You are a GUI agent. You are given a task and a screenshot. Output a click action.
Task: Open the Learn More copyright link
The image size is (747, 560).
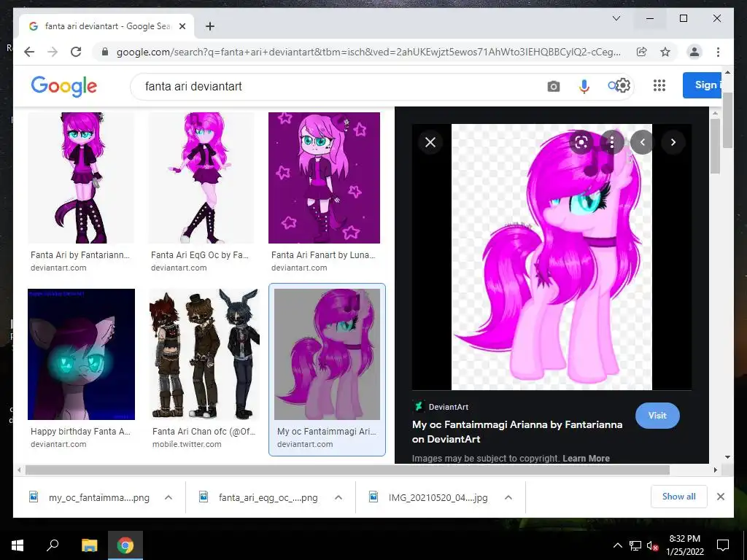pos(586,458)
